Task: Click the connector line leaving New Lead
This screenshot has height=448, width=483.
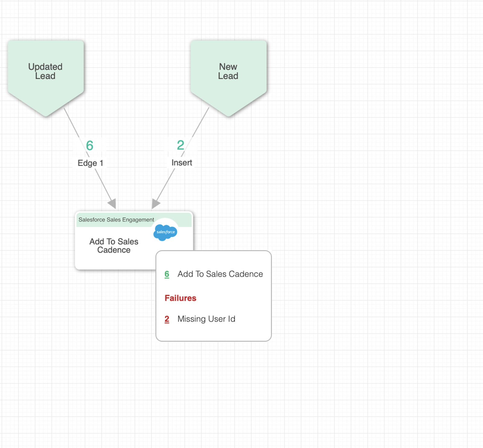Action: [201, 122]
